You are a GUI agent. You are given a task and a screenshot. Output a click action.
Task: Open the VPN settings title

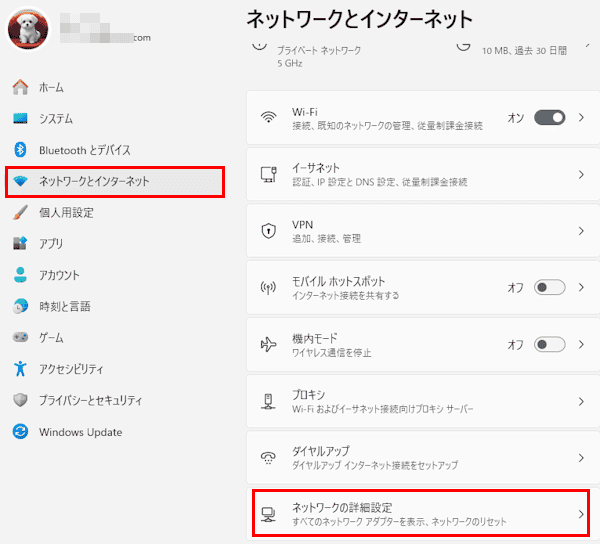click(x=302, y=225)
